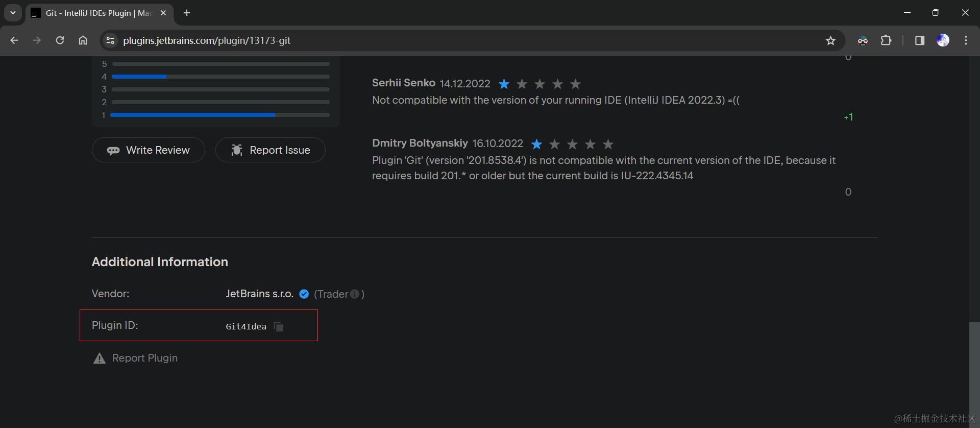Open the JetBrains s.r.o. vendor link
Viewport: 980px width, 428px height.
pyautogui.click(x=260, y=294)
